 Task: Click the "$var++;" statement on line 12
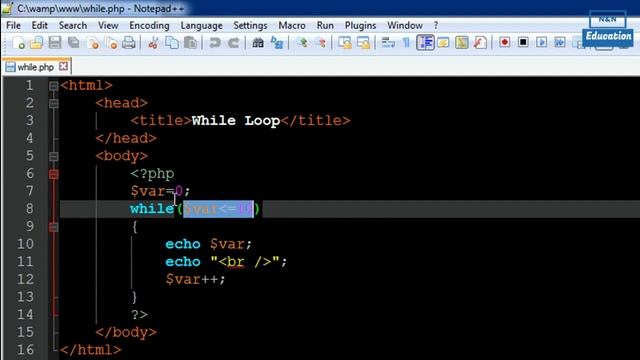click(195, 279)
